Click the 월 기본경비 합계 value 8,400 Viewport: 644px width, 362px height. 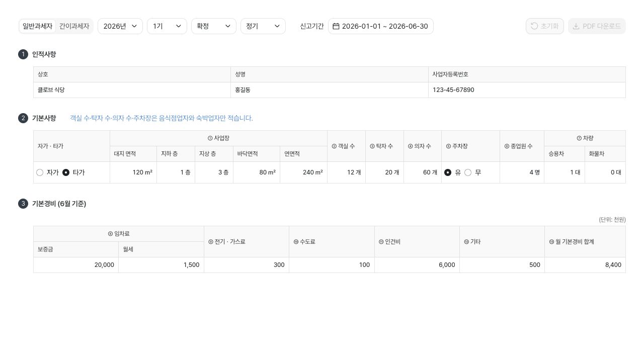pos(585,265)
